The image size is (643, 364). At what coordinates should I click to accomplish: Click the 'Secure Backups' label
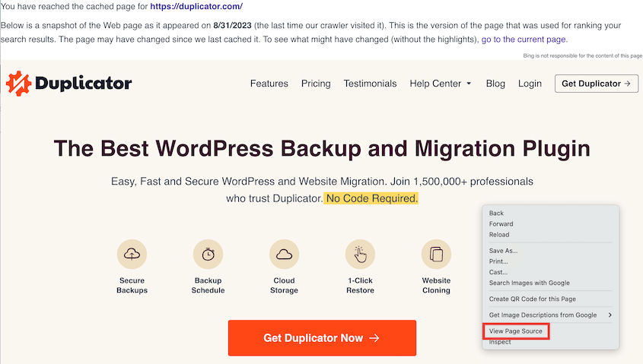[x=132, y=286]
